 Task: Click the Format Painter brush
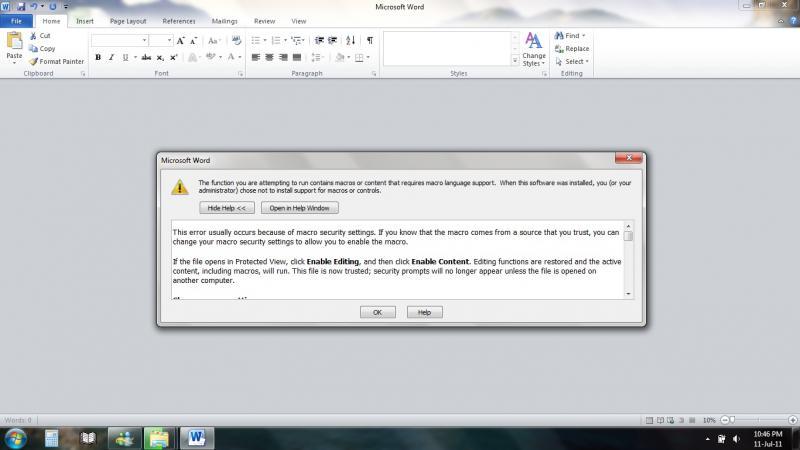(x=33, y=61)
